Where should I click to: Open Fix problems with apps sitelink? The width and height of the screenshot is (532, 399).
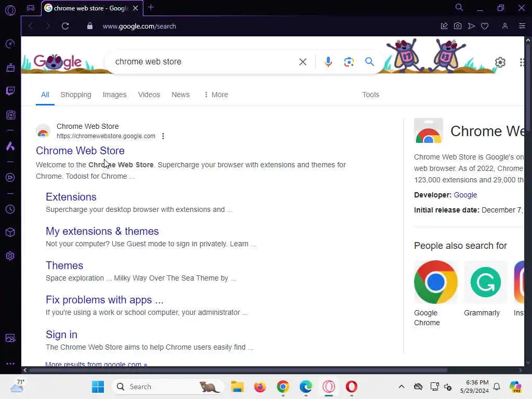[104, 300]
